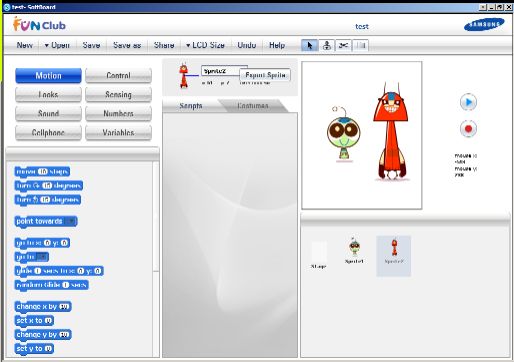Click the value field in set x to block
514x362 pixels.
point(48,320)
